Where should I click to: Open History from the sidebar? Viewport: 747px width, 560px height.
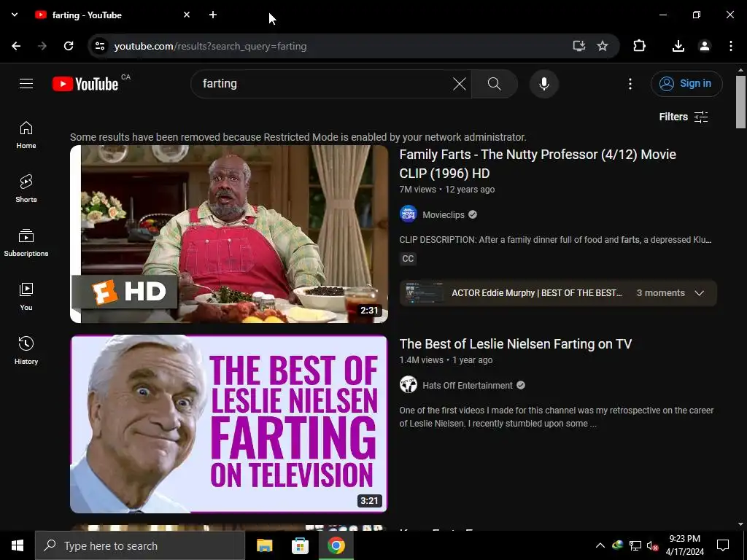(26, 350)
